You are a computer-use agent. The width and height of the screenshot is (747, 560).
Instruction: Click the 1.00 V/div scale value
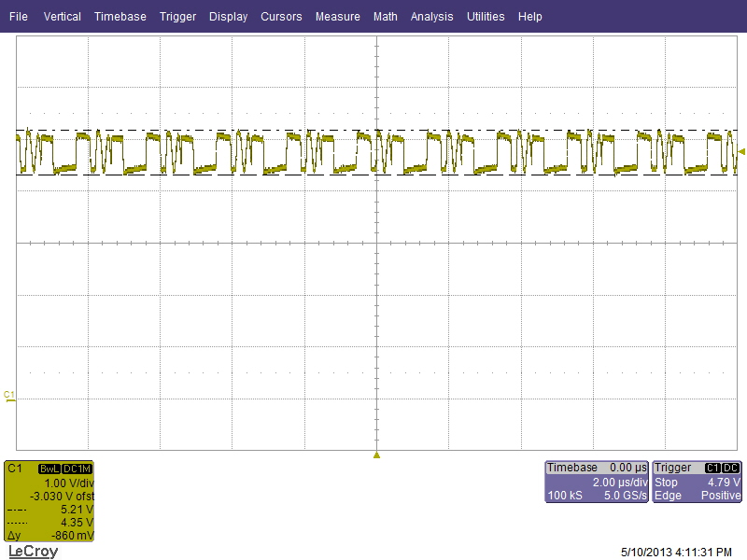[x=69, y=483]
